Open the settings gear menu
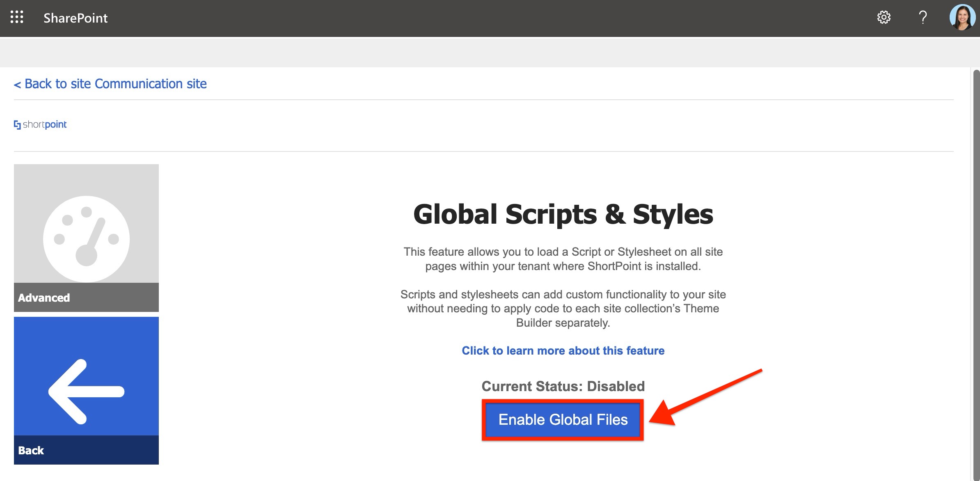The height and width of the screenshot is (481, 980). click(884, 17)
